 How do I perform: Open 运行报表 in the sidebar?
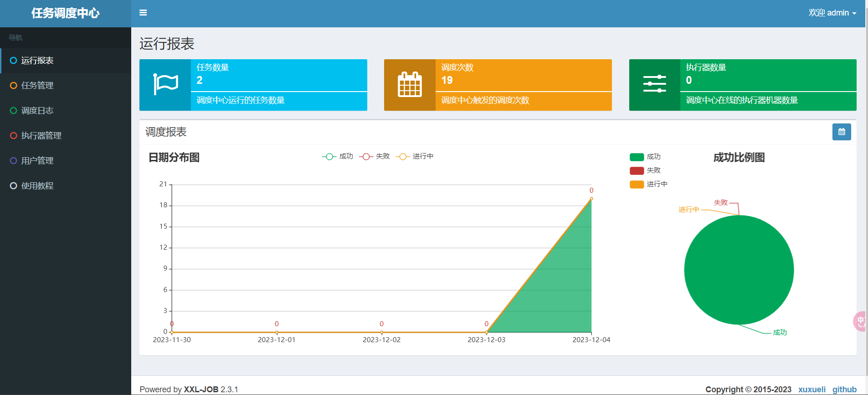(66, 61)
